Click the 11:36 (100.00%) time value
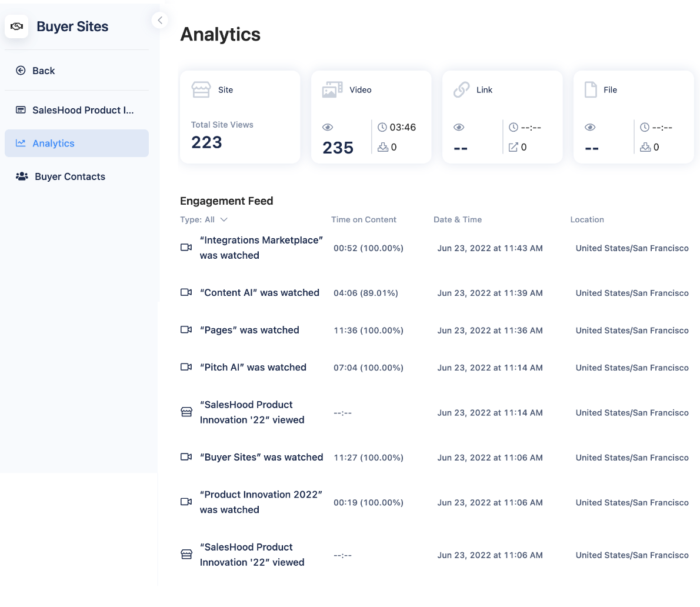Image resolution: width=700 pixels, height=607 pixels. (368, 331)
